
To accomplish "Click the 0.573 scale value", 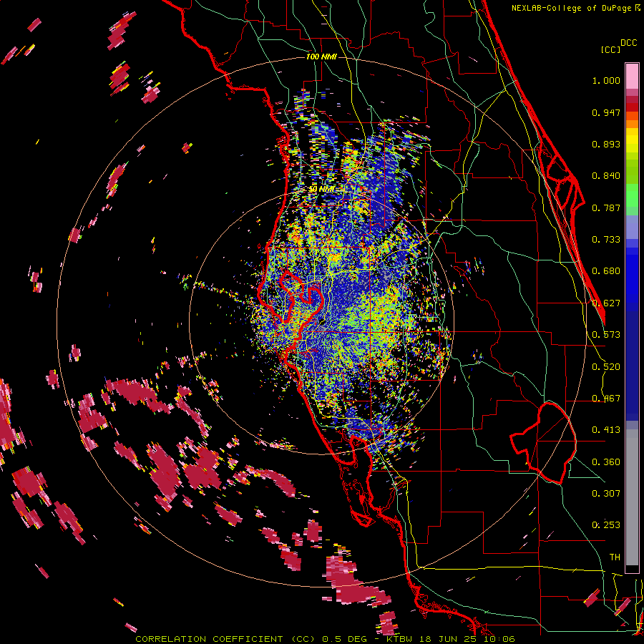I will (606, 335).
